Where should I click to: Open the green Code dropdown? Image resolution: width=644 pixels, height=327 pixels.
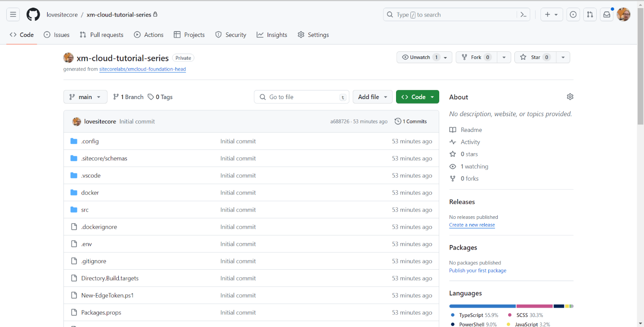click(x=417, y=96)
